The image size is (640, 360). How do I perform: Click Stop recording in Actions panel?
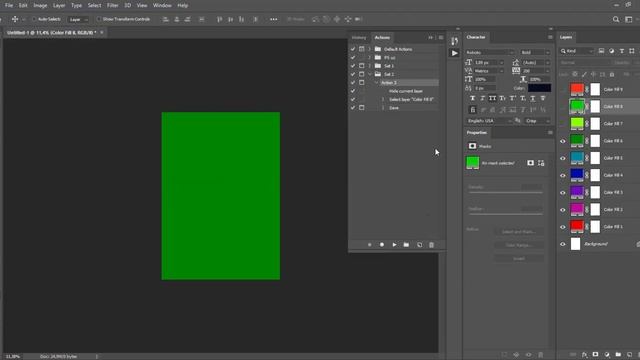(x=369, y=245)
